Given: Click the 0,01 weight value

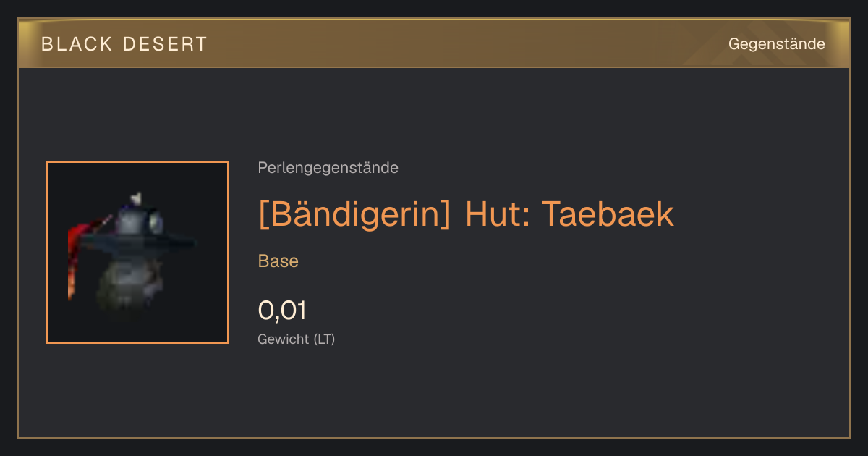Looking at the screenshot, I should [282, 311].
